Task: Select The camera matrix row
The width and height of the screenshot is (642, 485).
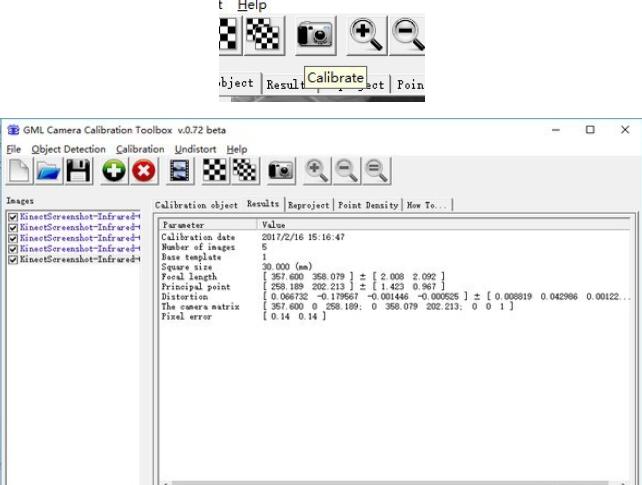Action: [395, 307]
